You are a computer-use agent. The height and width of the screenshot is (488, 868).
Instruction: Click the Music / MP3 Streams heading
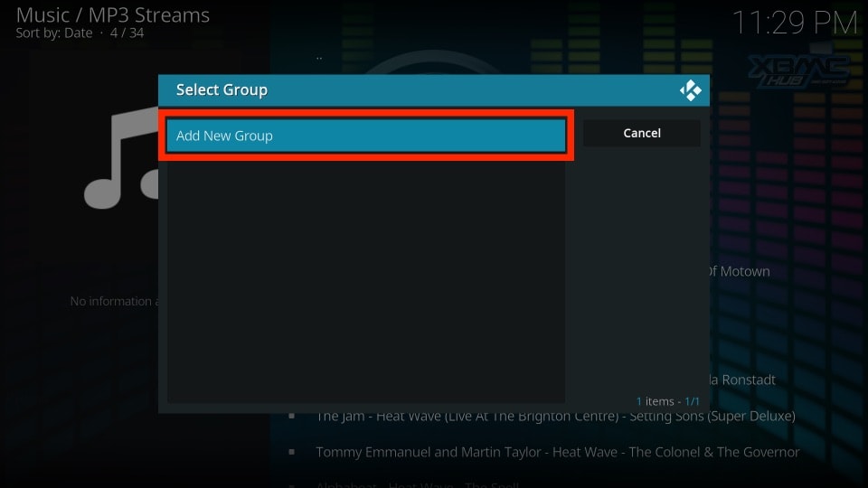113,15
